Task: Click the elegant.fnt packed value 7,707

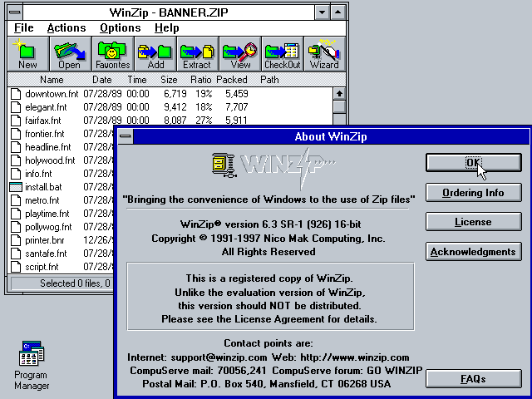Action: 236,107
